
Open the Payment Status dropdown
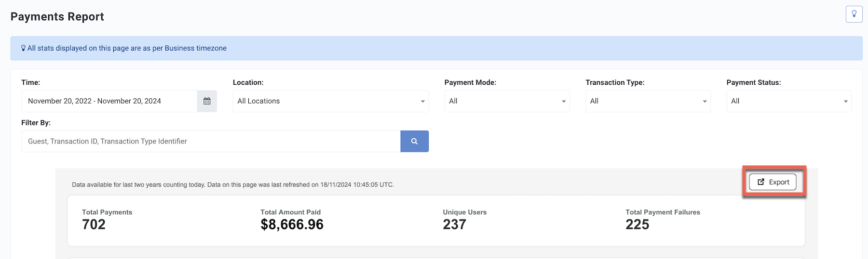coord(789,101)
